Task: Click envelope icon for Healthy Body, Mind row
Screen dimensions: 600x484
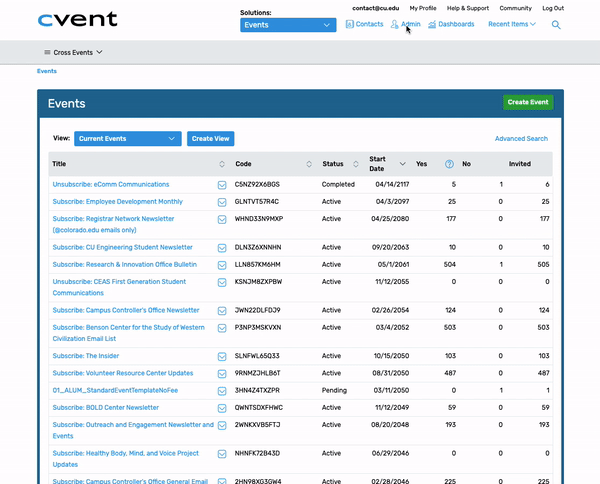Action: coord(222,454)
